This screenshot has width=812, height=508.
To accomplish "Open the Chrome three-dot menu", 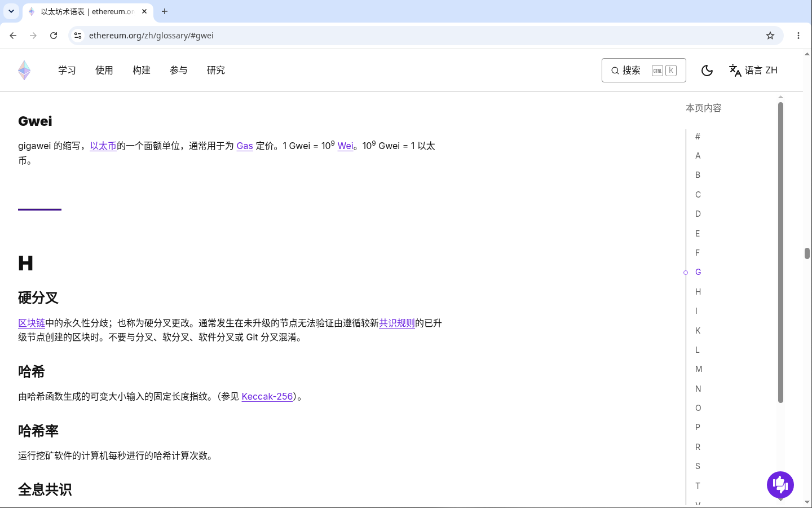I will (x=798, y=36).
